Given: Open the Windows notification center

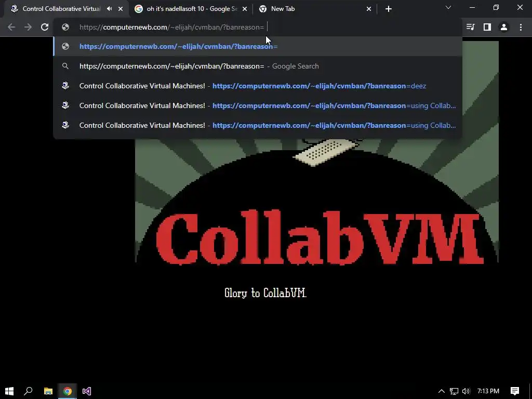Looking at the screenshot, I should click(515, 391).
